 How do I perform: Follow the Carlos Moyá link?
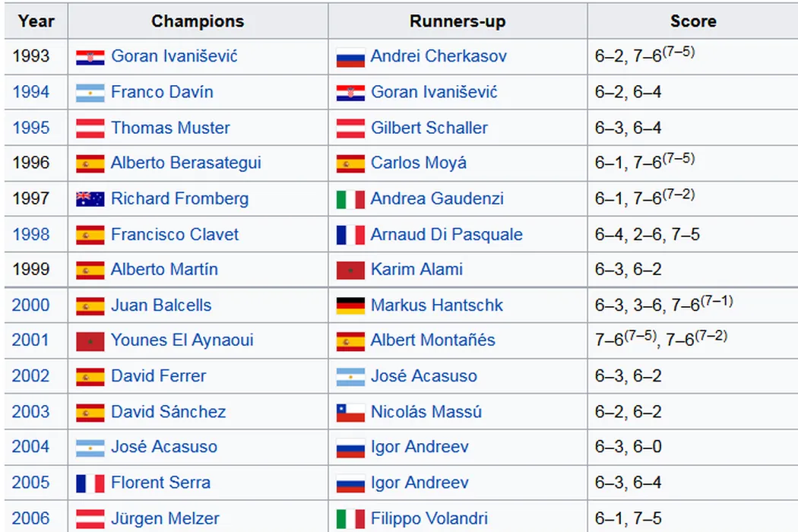click(419, 163)
